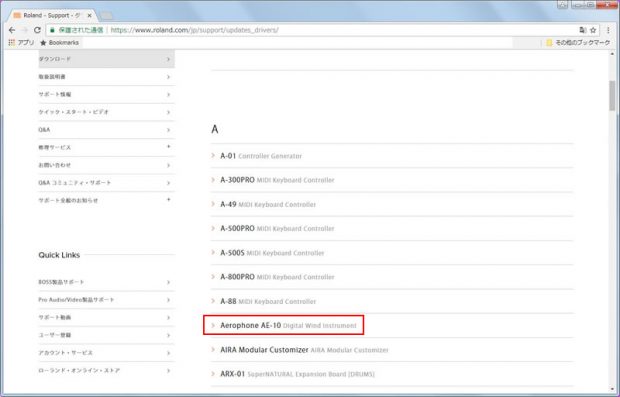
Task: Select the Roland - Support browser tab
Action: 51,15
